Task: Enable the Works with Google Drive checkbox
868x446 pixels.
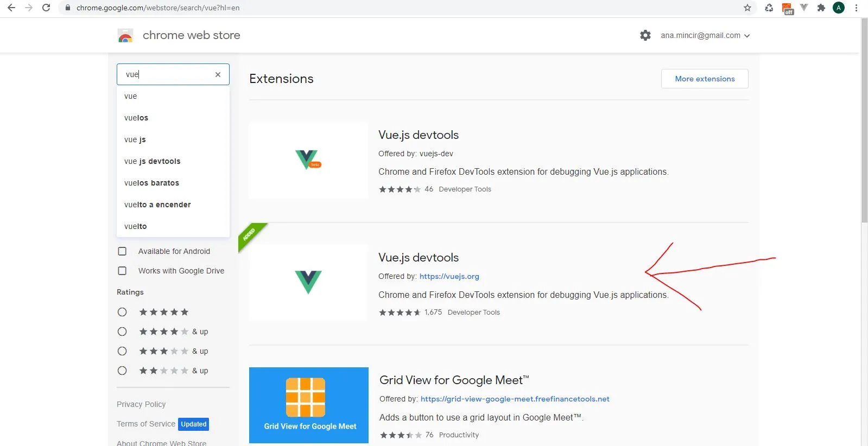Action: (x=122, y=271)
